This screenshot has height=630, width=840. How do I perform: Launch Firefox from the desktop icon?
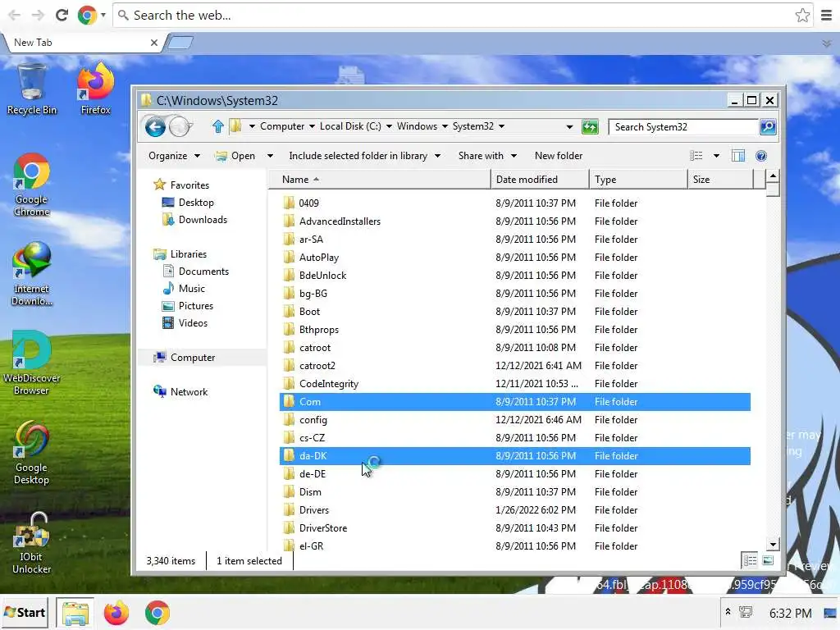pos(95,89)
